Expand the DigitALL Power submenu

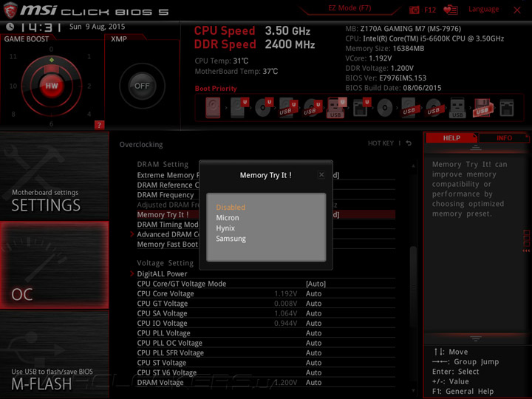[x=162, y=273]
